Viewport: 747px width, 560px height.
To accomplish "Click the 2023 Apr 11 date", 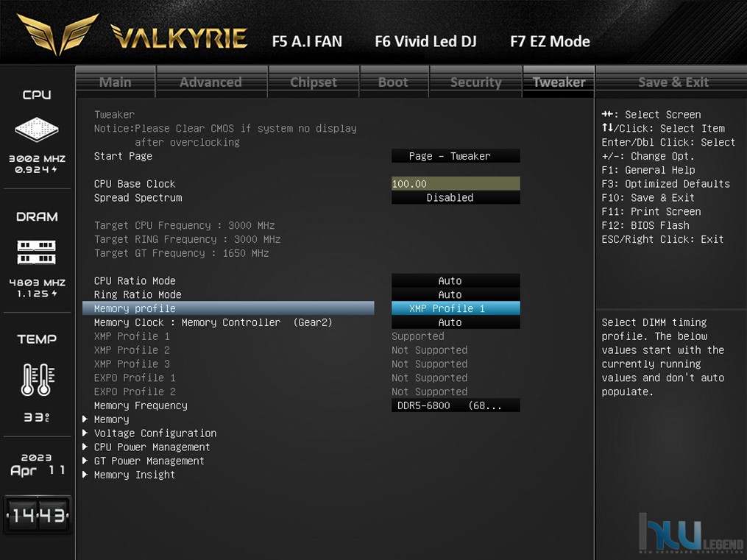I will [x=37, y=464].
